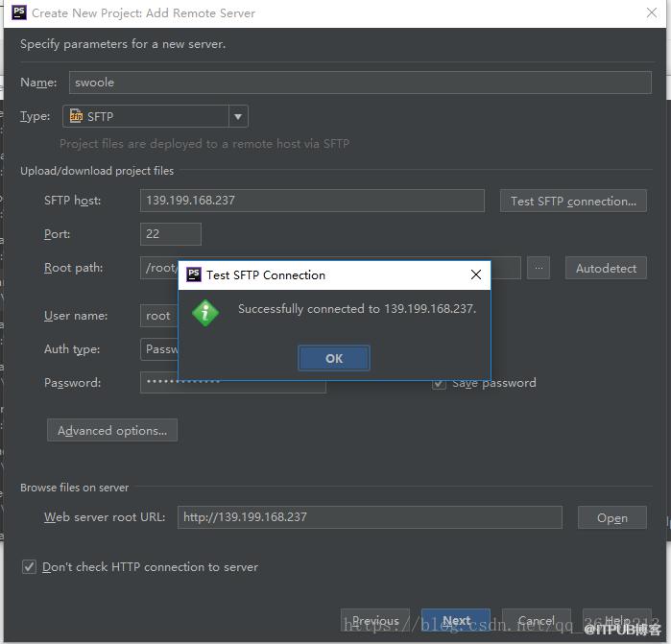Click OK in the Test SFTP Connection dialog

(334, 358)
